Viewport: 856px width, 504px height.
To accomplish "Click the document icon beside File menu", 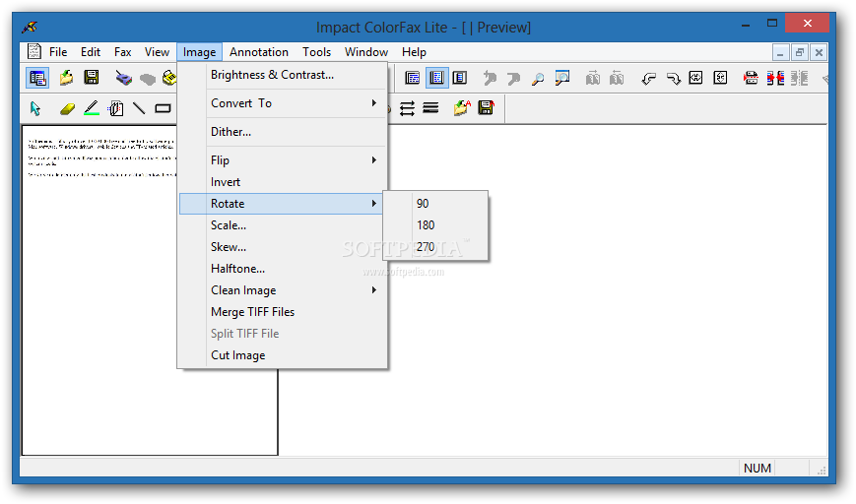I will 34,51.
